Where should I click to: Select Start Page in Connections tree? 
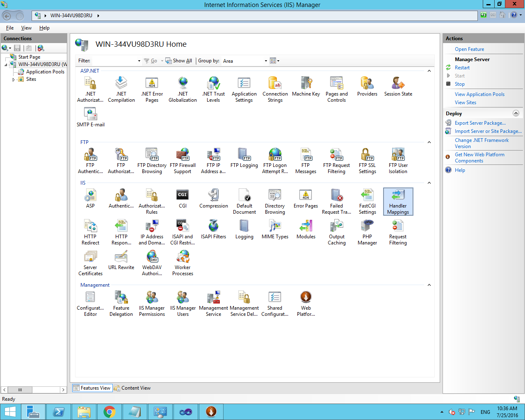[29, 57]
